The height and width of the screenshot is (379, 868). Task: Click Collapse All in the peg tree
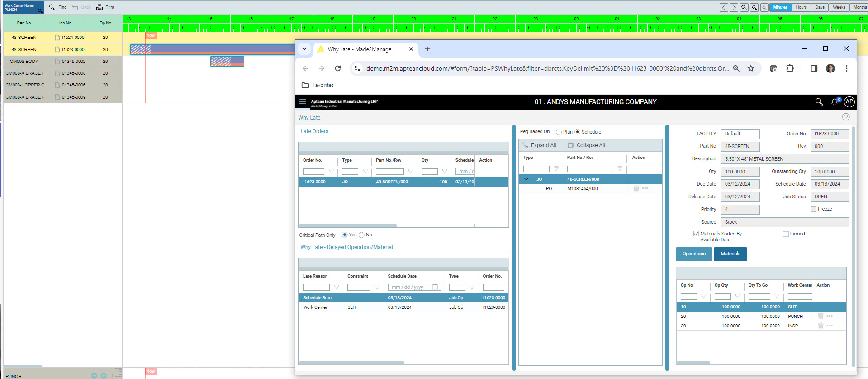coord(587,145)
